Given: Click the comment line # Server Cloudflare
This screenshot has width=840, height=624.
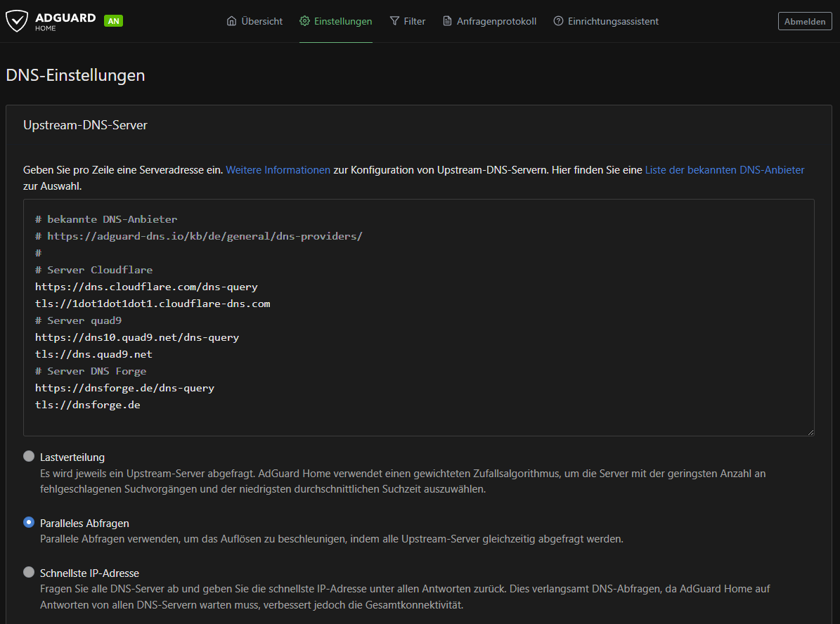Looking at the screenshot, I should [93, 270].
